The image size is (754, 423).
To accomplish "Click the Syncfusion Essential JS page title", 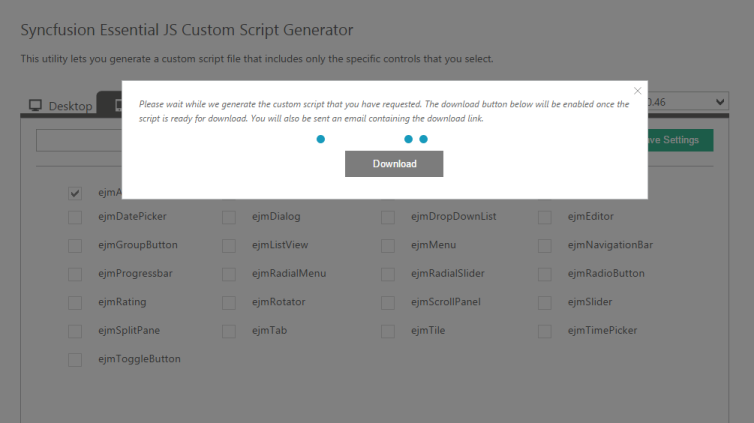I will 187,30.
